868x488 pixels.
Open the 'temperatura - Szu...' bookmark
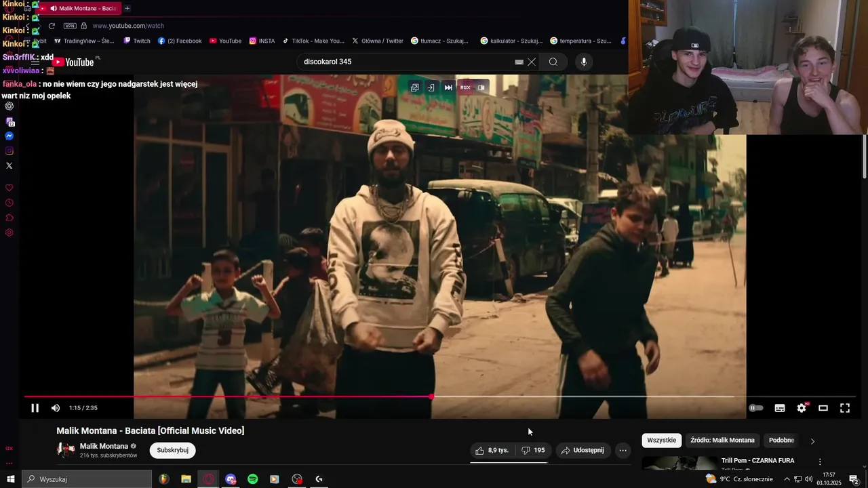pyautogui.click(x=580, y=41)
